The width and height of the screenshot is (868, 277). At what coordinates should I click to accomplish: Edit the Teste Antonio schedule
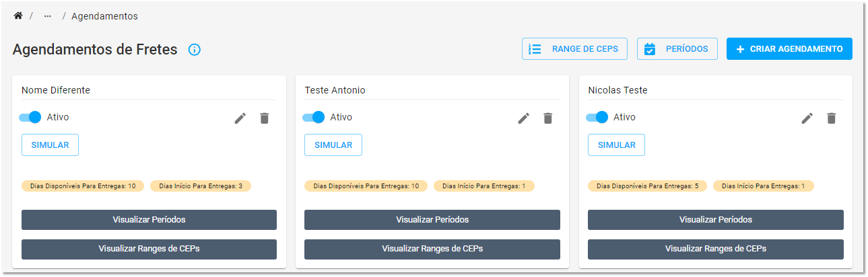524,118
